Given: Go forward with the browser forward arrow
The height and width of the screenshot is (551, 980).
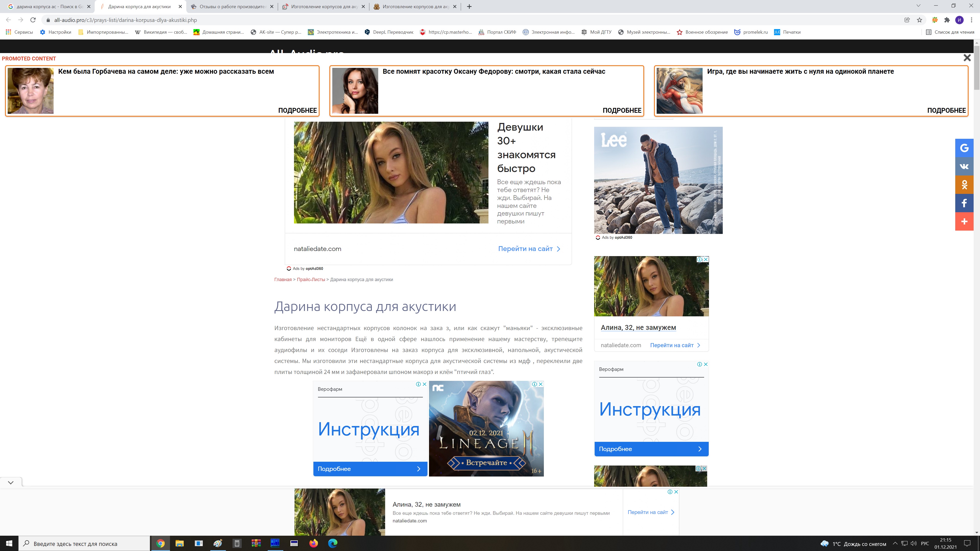Looking at the screenshot, I should (x=20, y=20).
